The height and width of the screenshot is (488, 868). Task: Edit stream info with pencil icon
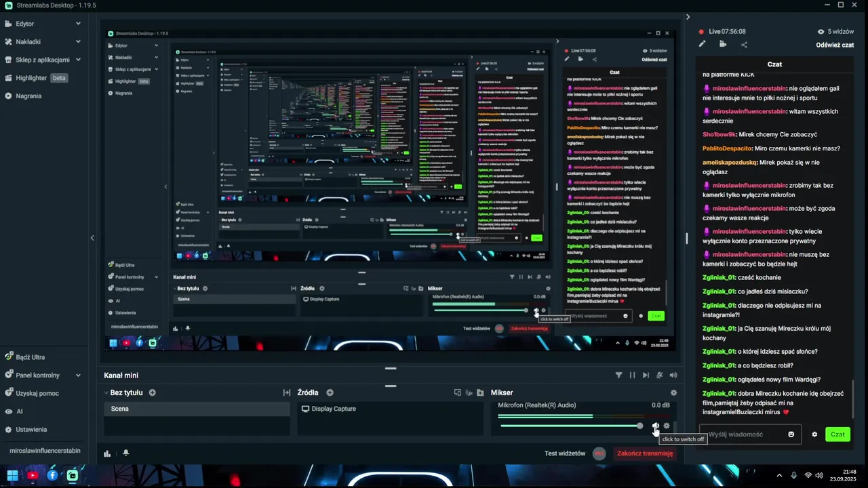[703, 44]
